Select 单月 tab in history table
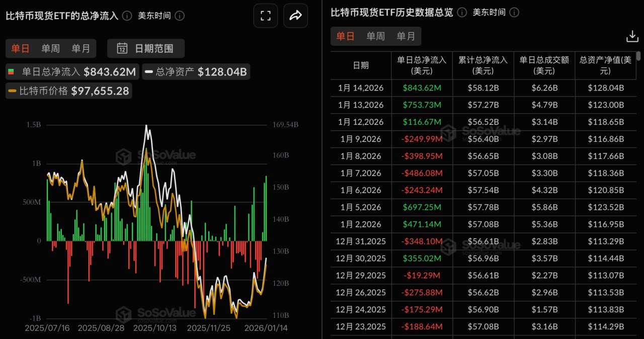 406,36
